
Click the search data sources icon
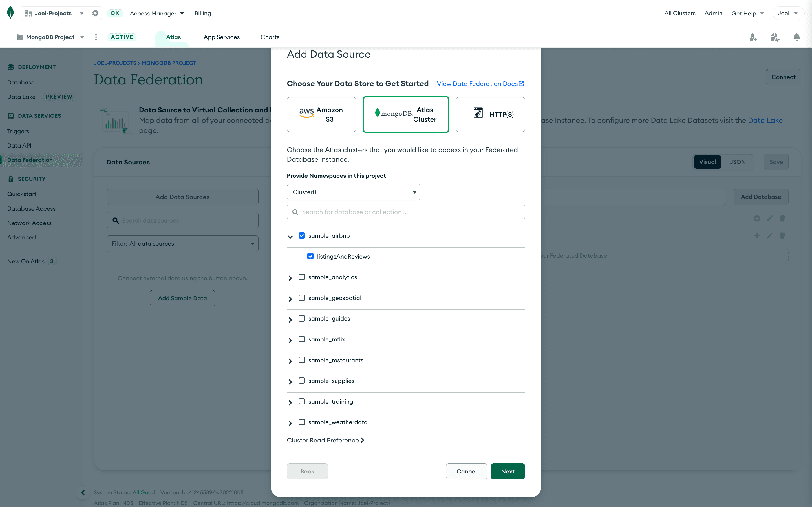point(115,220)
